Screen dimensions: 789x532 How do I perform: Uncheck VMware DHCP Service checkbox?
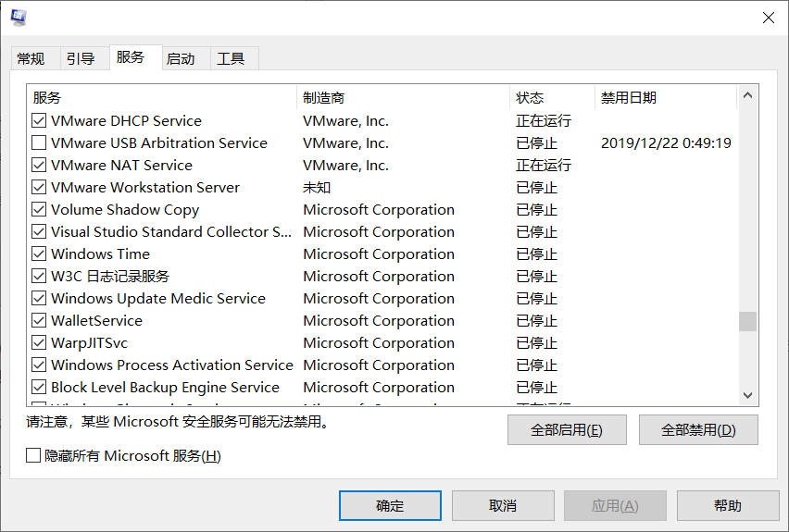pyautogui.click(x=39, y=120)
